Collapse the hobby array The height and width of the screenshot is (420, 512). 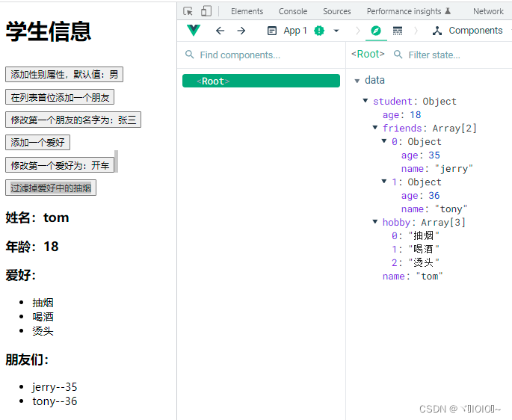375,221
